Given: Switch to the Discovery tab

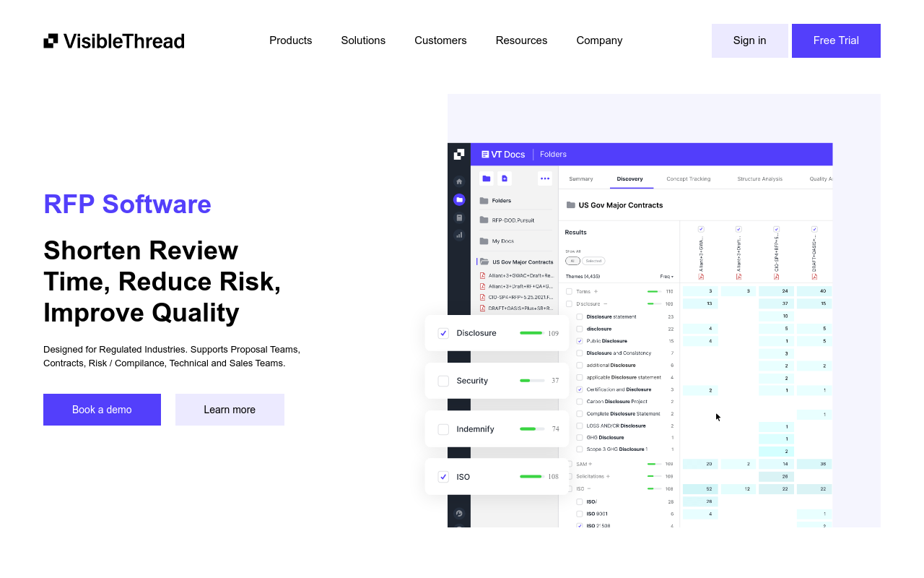Looking at the screenshot, I should pyautogui.click(x=629, y=178).
